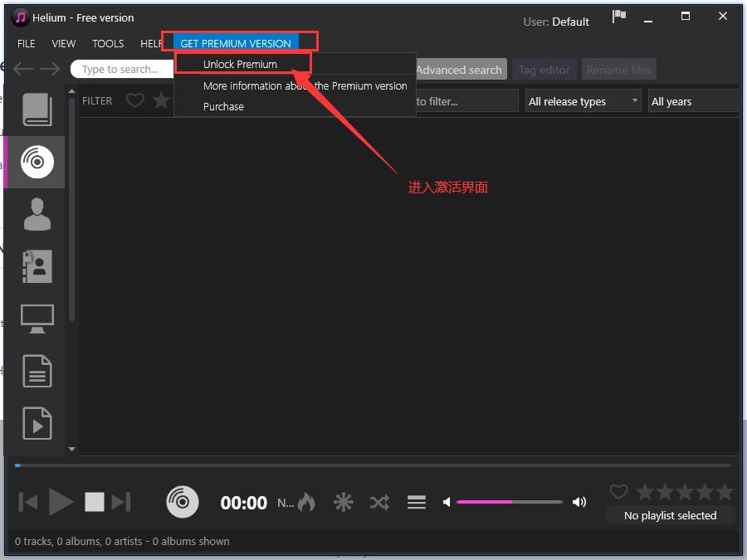This screenshot has height=560, width=747.
Task: Toggle shuffle playback
Action: [x=379, y=503]
